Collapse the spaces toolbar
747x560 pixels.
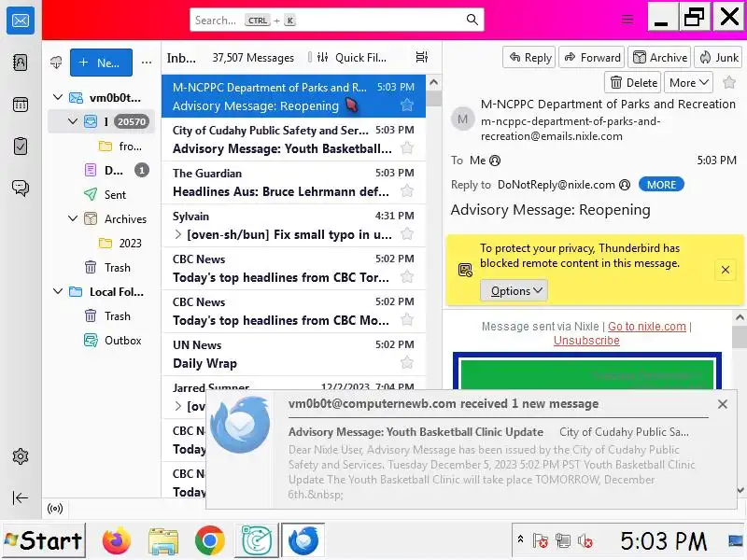pyautogui.click(x=21, y=498)
